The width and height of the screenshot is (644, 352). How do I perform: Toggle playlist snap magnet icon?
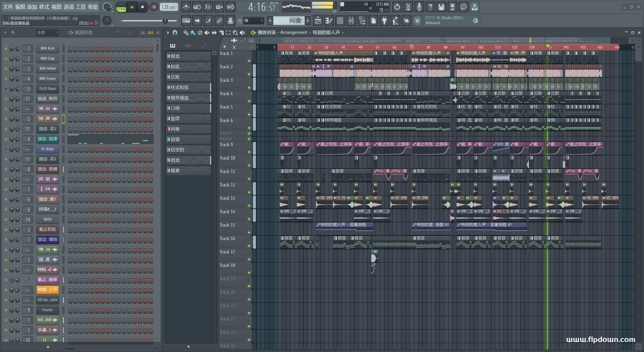pos(175,33)
